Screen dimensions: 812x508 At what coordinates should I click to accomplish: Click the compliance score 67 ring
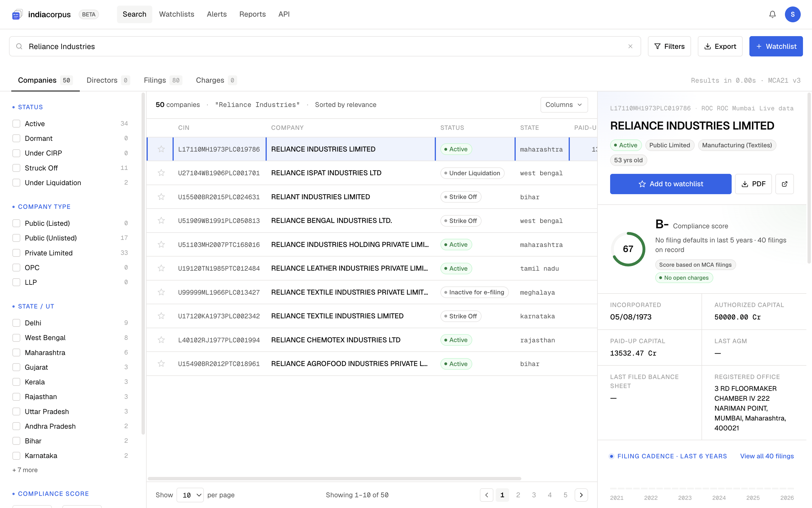click(628, 249)
